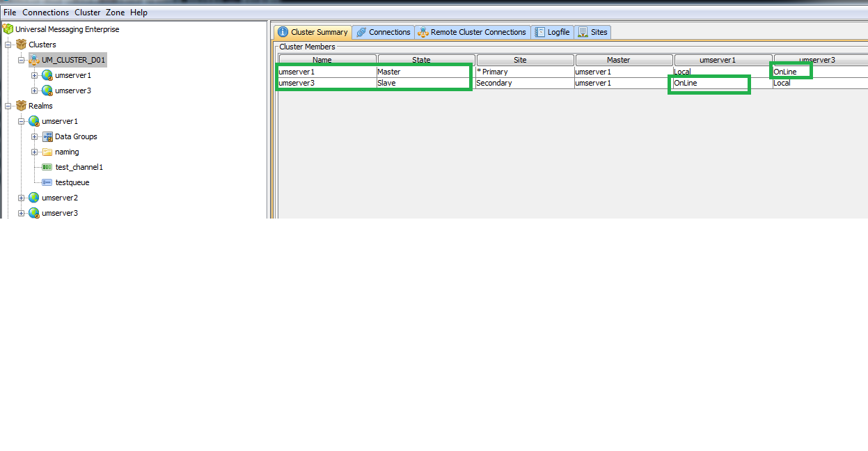Click OnLine cell in umserver1 row
868x451 pixels.
(x=821, y=72)
